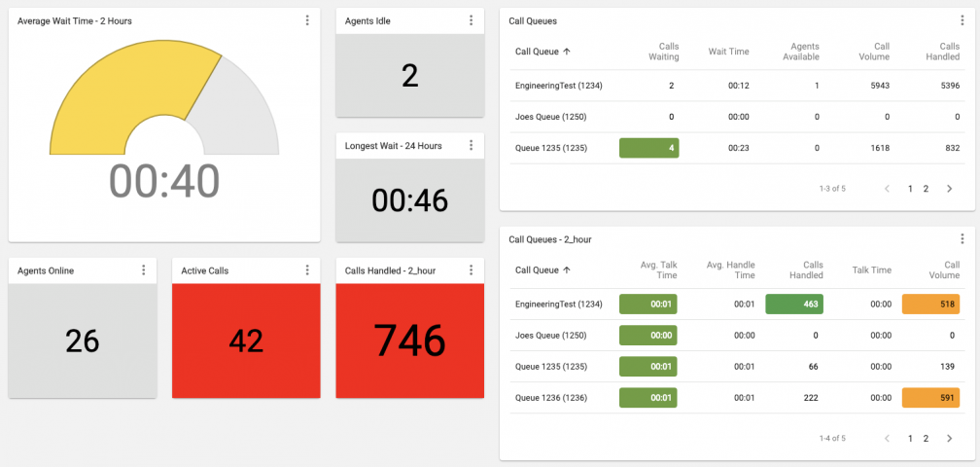Open the Agents Idle widget kebab menu
This screenshot has height=467, width=980.
point(471,20)
